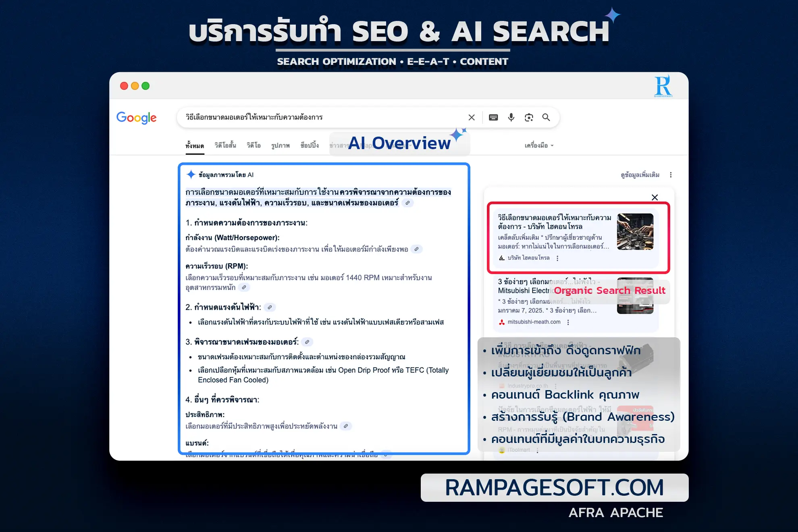
Task: Click the Rampagesoft R logo
Action: click(663, 86)
